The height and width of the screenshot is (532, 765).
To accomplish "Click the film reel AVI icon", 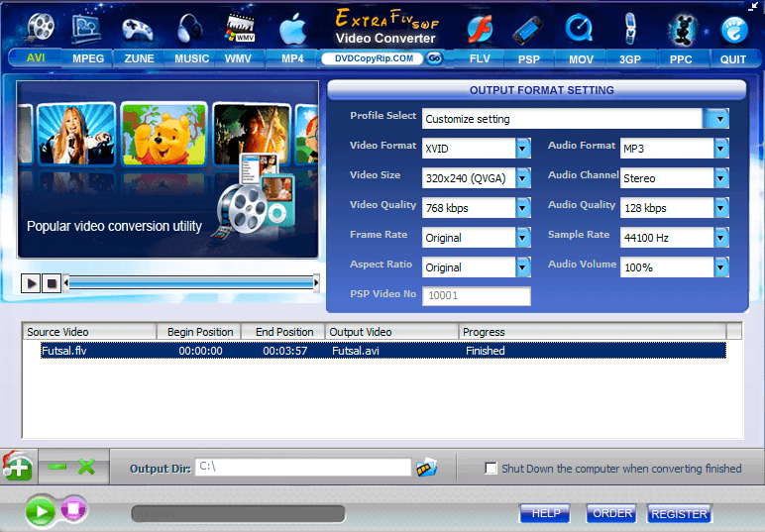I will coord(41,27).
